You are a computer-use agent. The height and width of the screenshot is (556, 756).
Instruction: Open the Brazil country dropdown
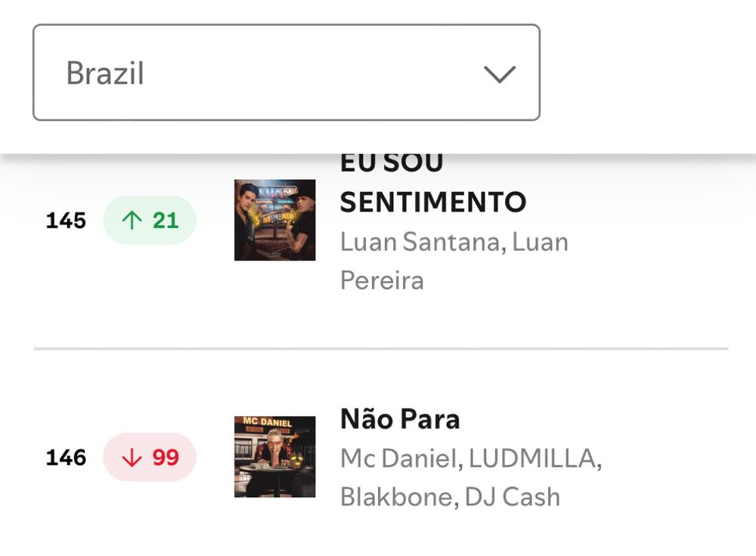[x=286, y=73]
